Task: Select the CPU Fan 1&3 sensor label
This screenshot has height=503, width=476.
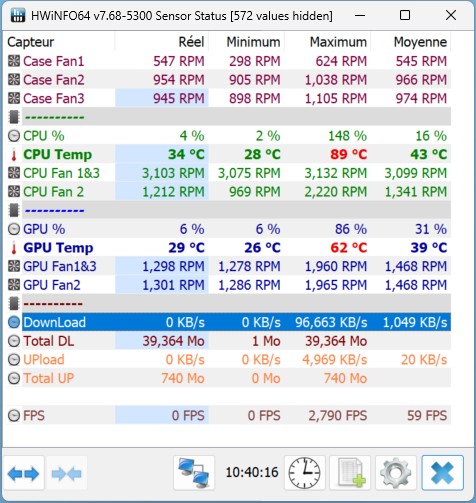Action: coord(61,173)
